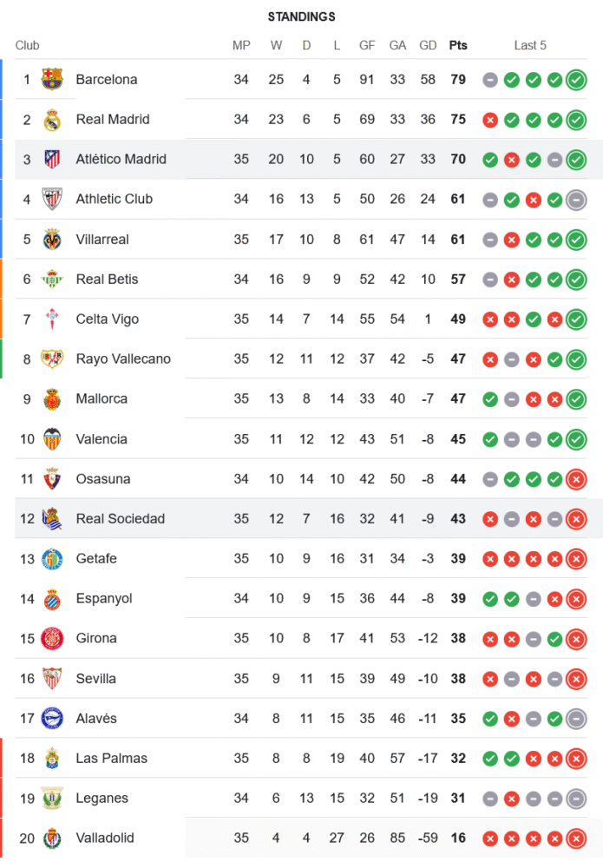This screenshot has height=868, width=603.
Task: Open the Celta Vigo team link
Action: 107,319
